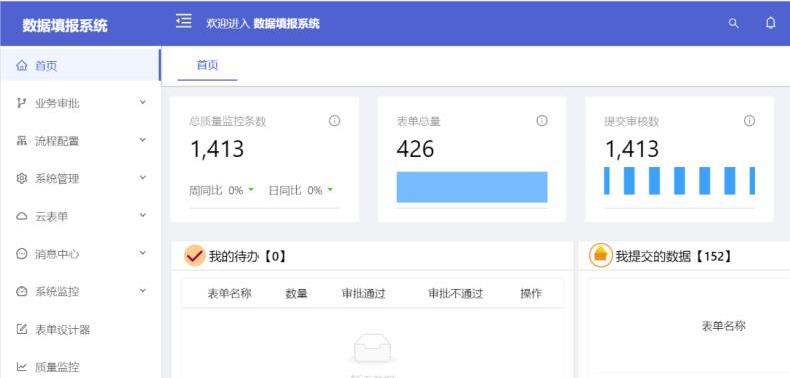Open search via magnifier icon

tap(734, 23)
